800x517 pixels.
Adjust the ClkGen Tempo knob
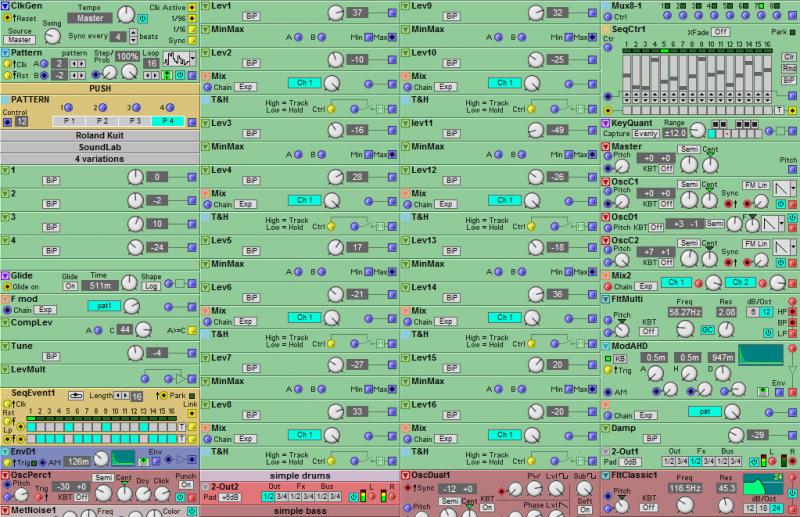(x=126, y=14)
